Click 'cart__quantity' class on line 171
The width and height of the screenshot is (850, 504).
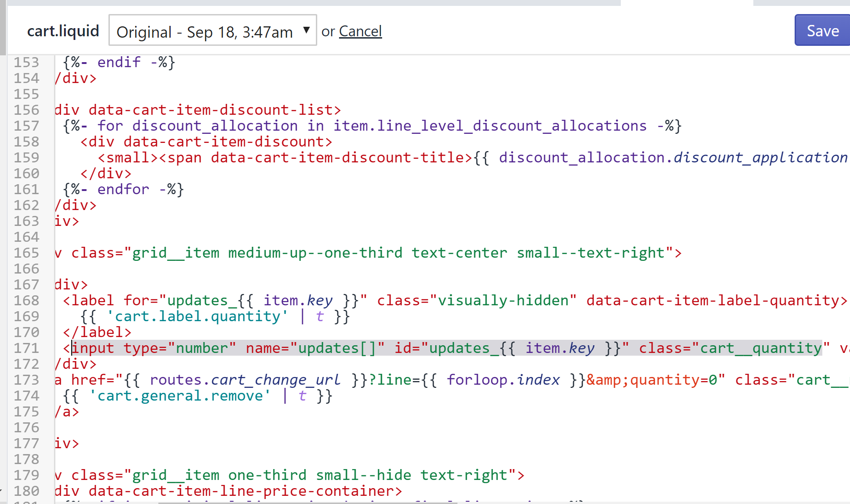761,348
